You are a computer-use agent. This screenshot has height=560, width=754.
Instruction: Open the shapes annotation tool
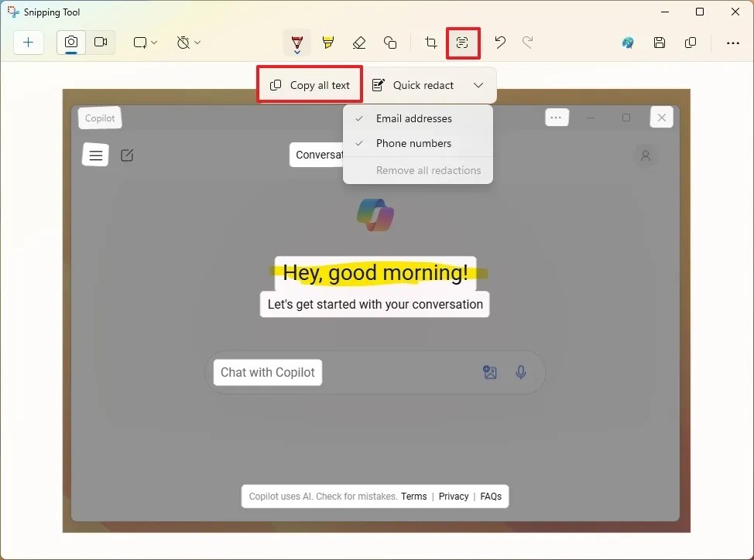(x=390, y=43)
